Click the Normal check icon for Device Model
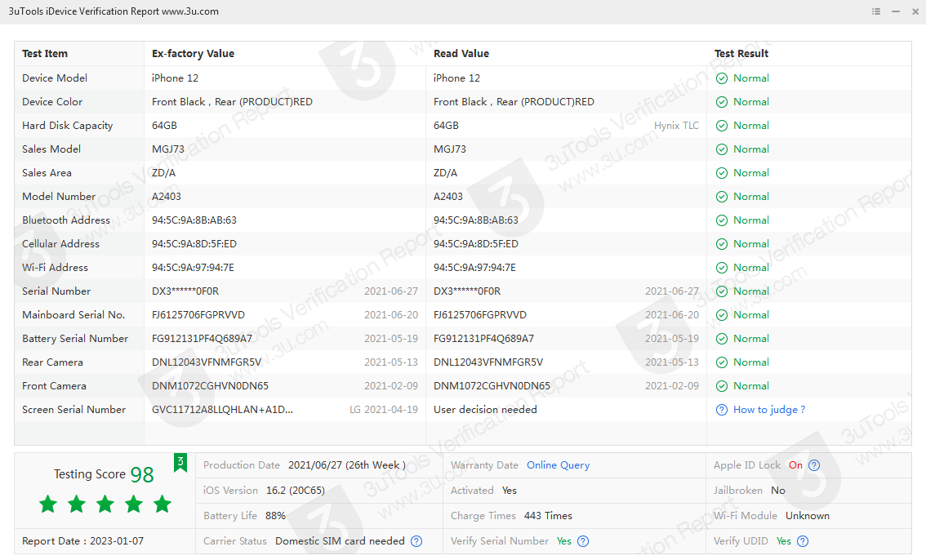The image size is (926, 560). 722,78
